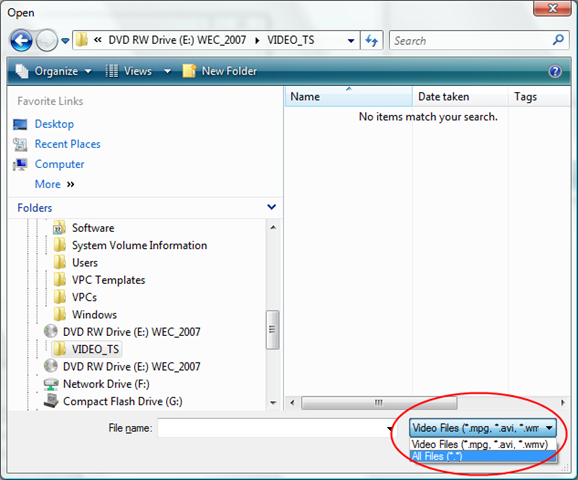The height and width of the screenshot is (480, 578).
Task: Click More to show more favorite links
Action: pos(54,184)
